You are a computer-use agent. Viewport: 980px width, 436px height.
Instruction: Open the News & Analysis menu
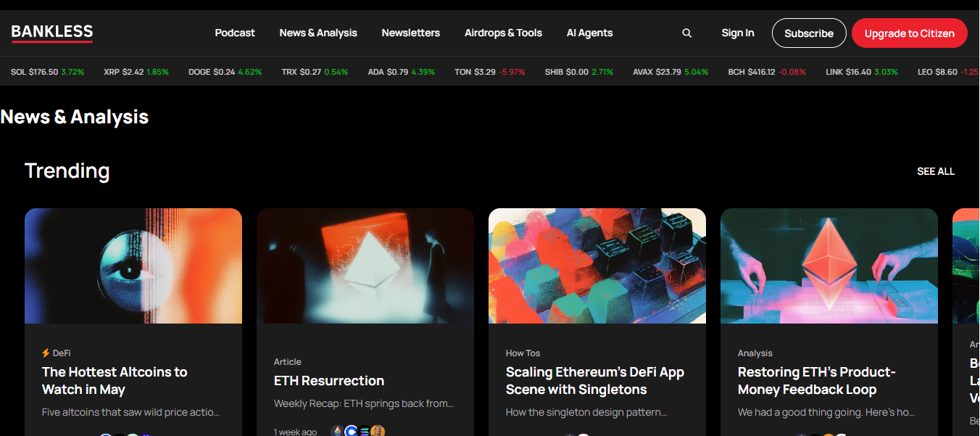pyautogui.click(x=318, y=33)
